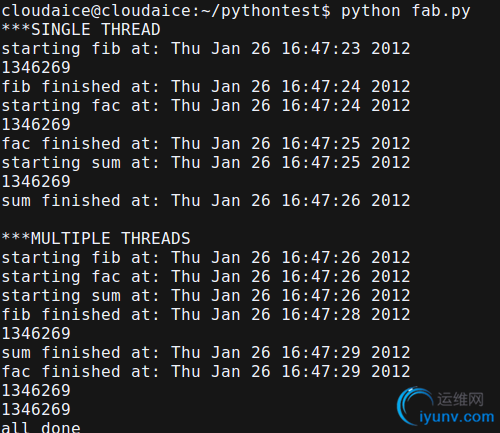Click the iyunv.com link text
Screen dimensions: 500x433
[x=457, y=417]
